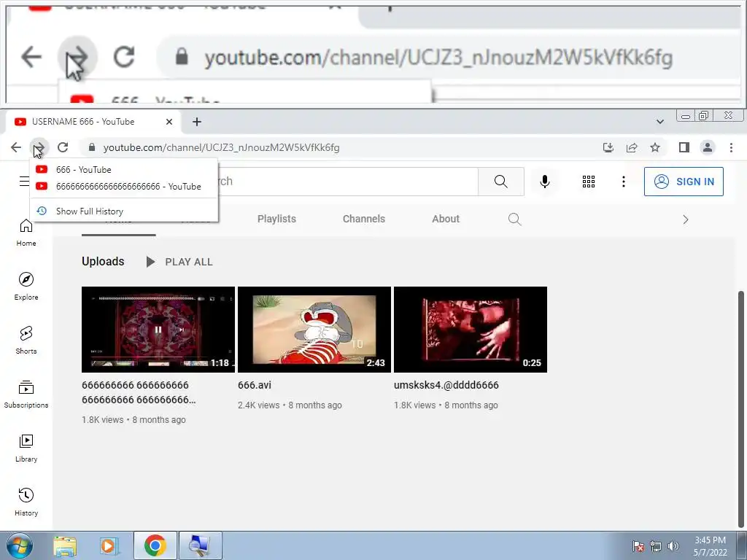This screenshot has height=560, width=747.
Task: Click PLAY ALL for Uploads
Action: [179, 262]
